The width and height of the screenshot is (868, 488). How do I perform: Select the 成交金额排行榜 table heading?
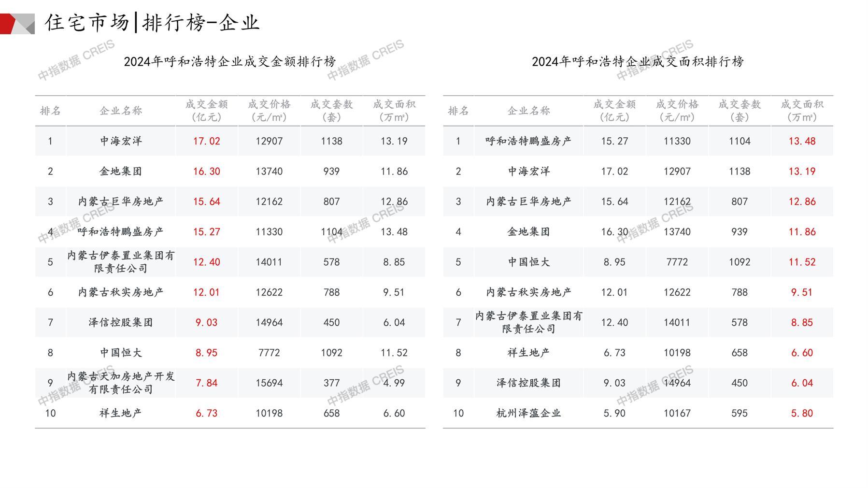pos(229,62)
